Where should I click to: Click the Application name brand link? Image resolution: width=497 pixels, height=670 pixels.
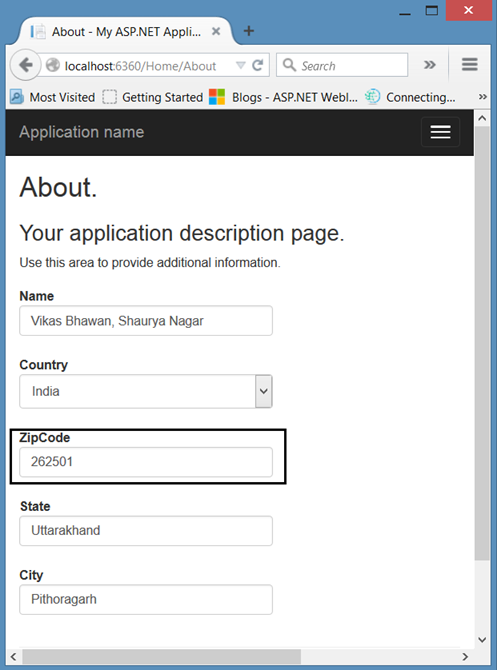(x=82, y=132)
